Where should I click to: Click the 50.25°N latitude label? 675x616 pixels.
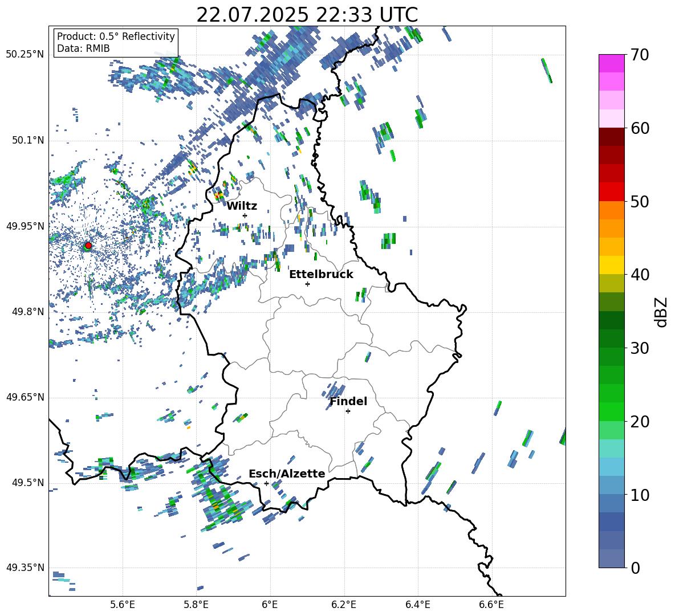tap(25, 55)
